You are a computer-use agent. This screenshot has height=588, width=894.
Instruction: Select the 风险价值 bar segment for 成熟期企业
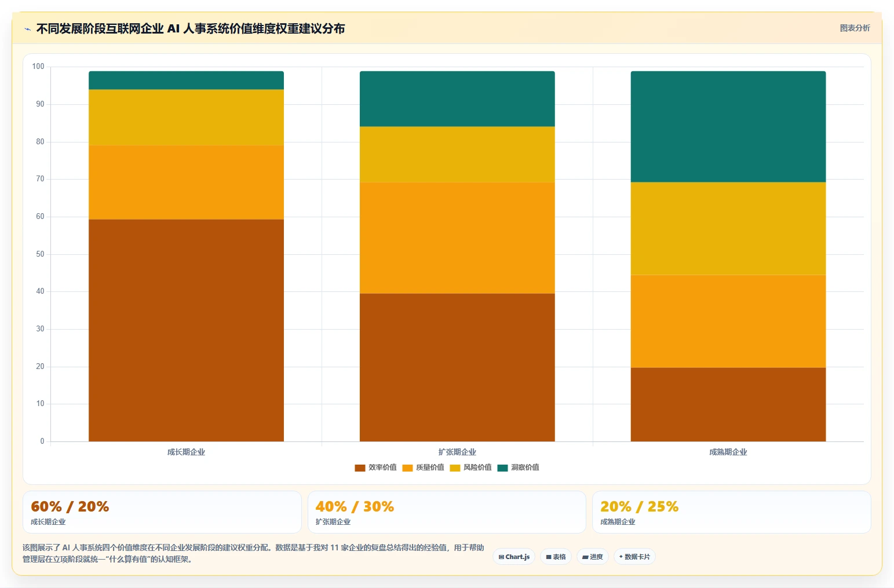[728, 229]
